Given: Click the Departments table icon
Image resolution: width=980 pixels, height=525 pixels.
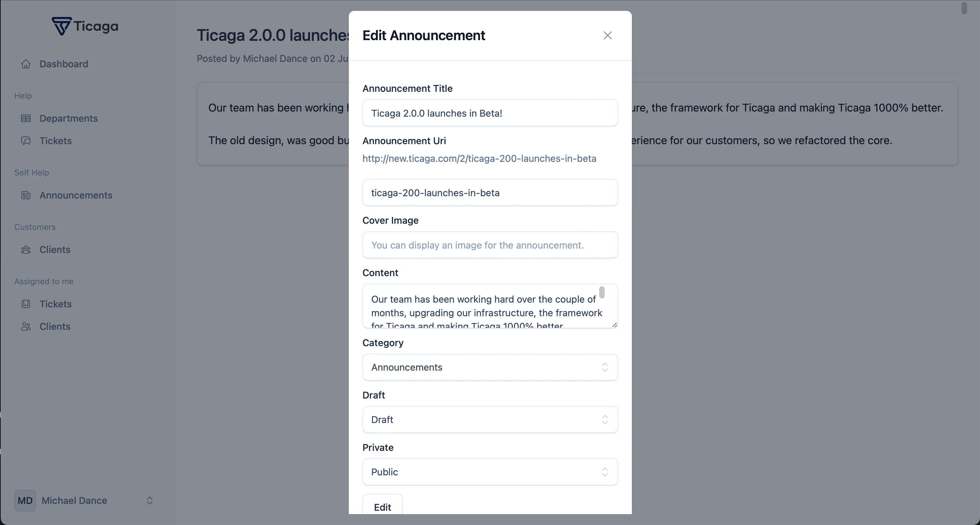Looking at the screenshot, I should point(26,118).
